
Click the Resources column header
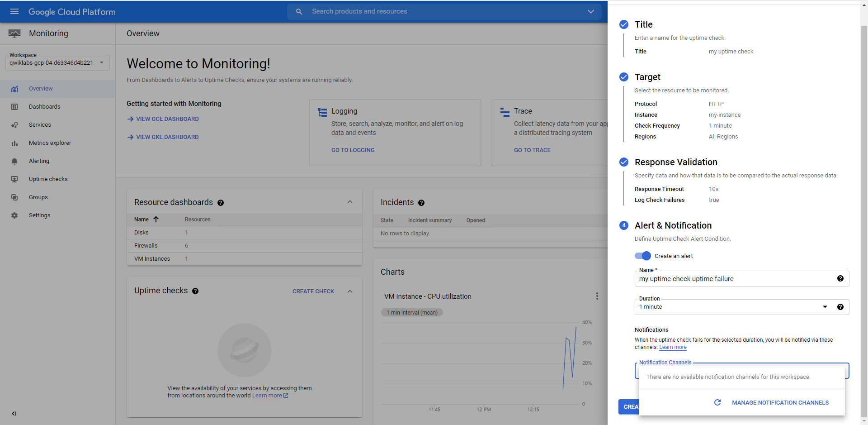(x=198, y=220)
